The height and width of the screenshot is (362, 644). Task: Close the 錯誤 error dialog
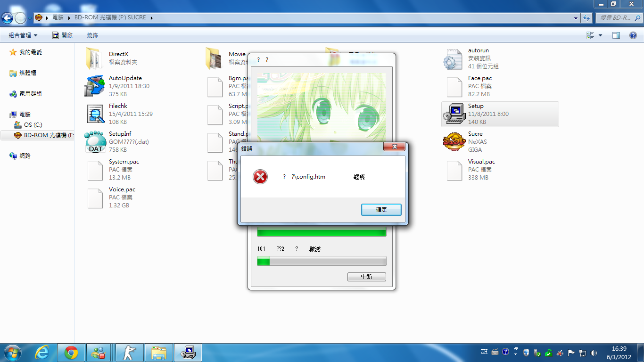(x=394, y=148)
